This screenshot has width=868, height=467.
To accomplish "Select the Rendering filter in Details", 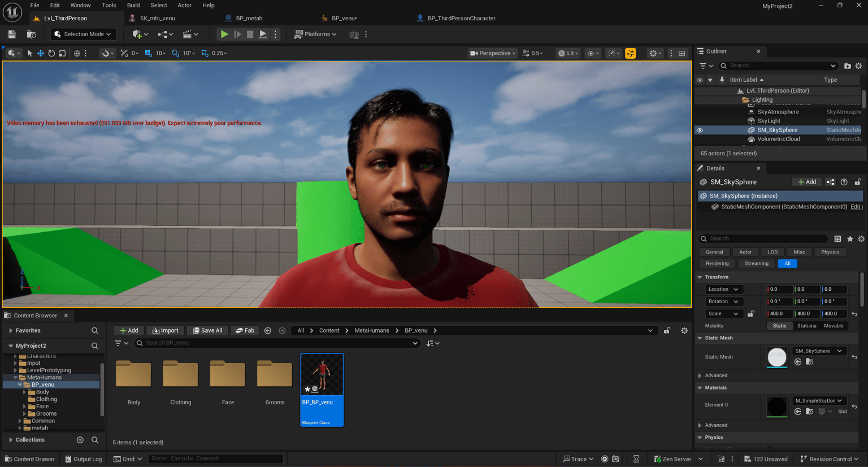I will [717, 264].
